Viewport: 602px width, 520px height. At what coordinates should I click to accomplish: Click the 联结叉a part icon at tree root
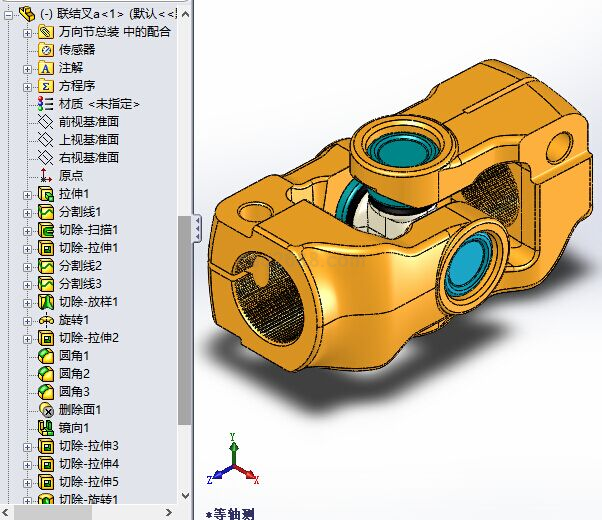27,13
